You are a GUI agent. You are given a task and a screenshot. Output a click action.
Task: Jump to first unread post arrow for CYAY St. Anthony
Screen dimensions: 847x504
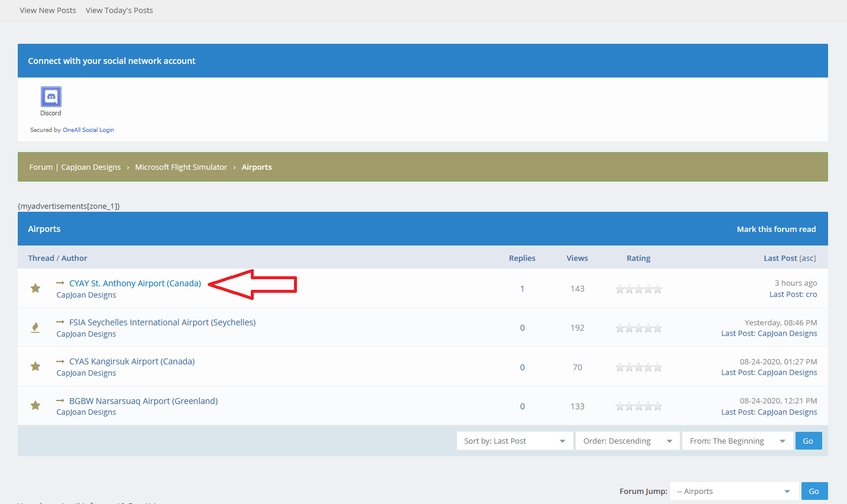(x=60, y=283)
